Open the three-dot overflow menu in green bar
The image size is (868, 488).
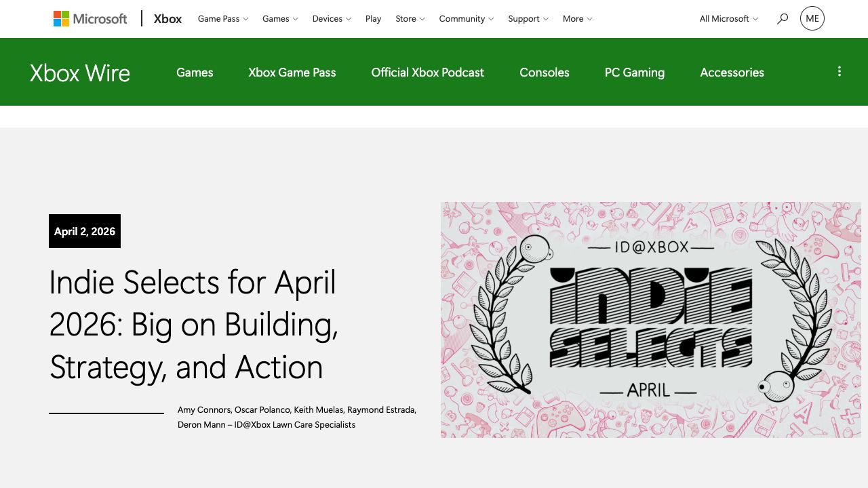tap(840, 72)
